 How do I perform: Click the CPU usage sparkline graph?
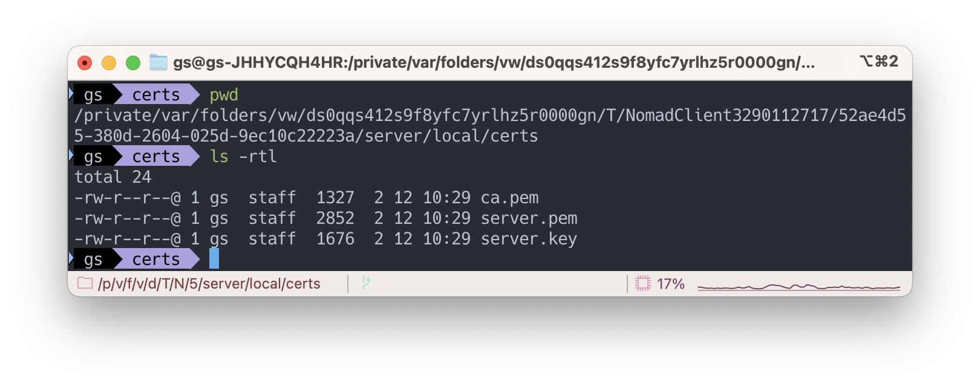(799, 286)
